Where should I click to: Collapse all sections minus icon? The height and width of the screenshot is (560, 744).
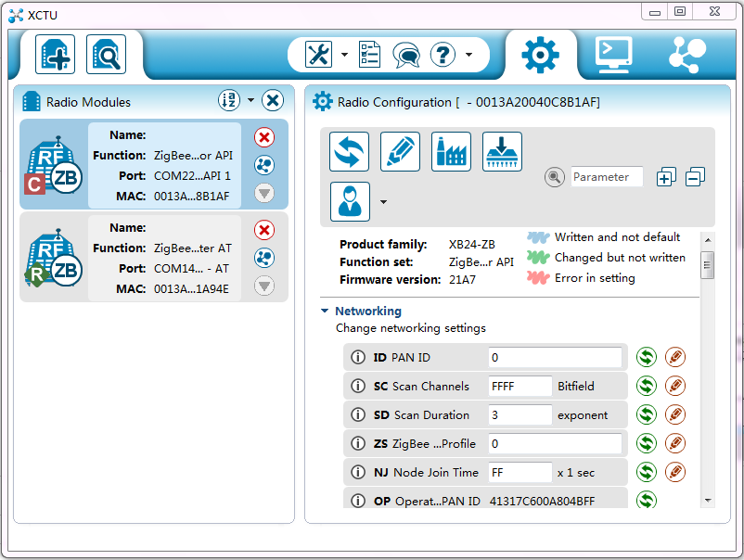tap(695, 177)
